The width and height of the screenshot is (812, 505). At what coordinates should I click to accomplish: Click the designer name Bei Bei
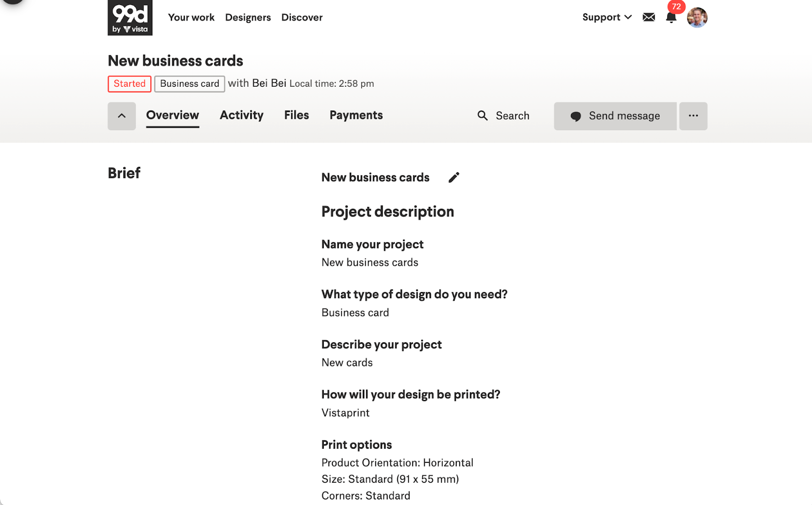tap(269, 83)
